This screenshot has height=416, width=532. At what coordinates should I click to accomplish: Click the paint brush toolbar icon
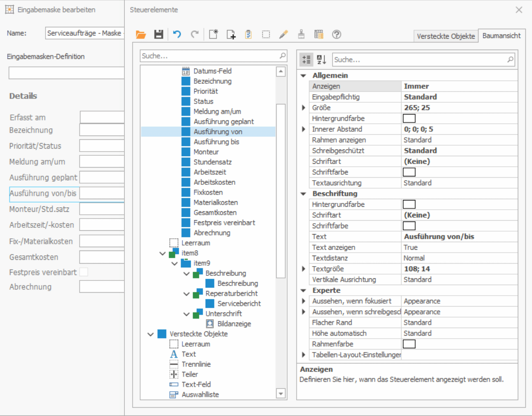301,35
